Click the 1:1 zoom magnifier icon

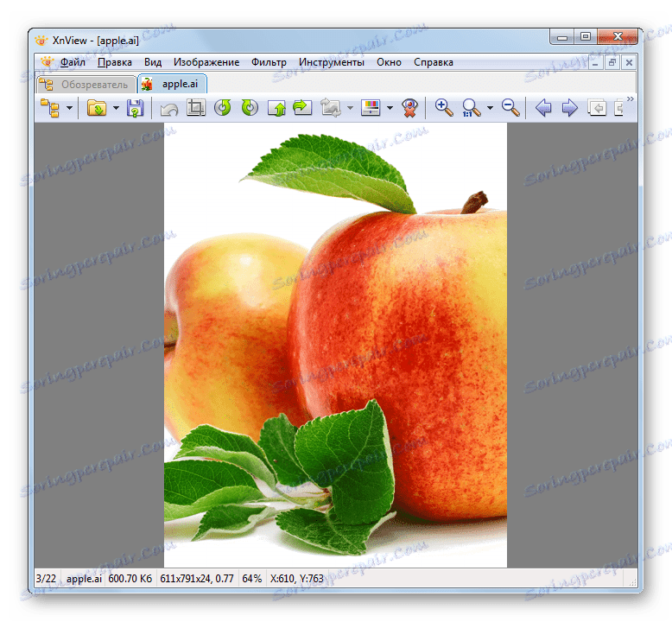pos(471,108)
